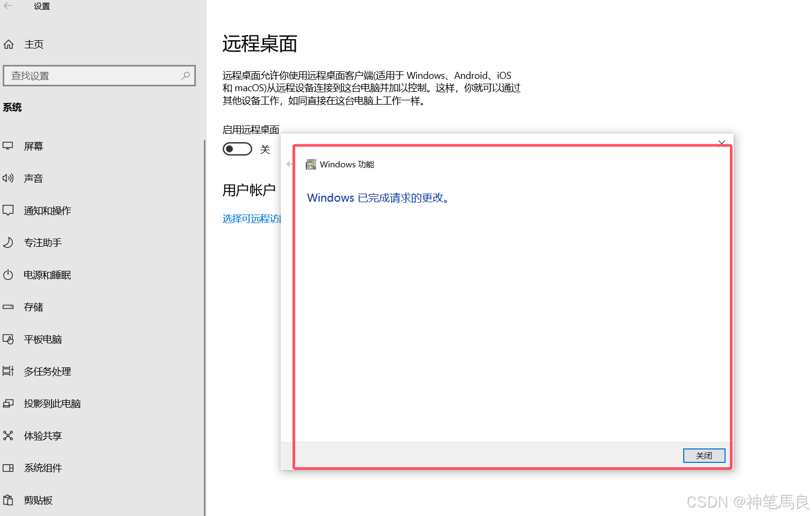Open 通知和操作 settings
This screenshot has height=516, width=812.
[x=47, y=211]
